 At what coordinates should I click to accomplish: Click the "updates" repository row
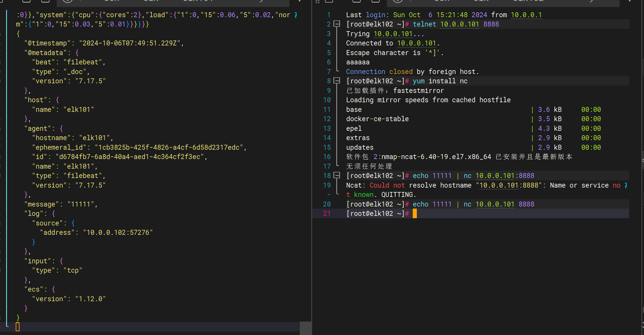[473, 147]
